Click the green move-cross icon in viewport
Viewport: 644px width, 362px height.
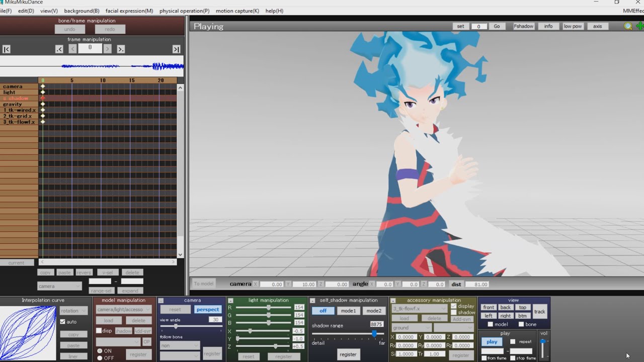click(x=639, y=26)
